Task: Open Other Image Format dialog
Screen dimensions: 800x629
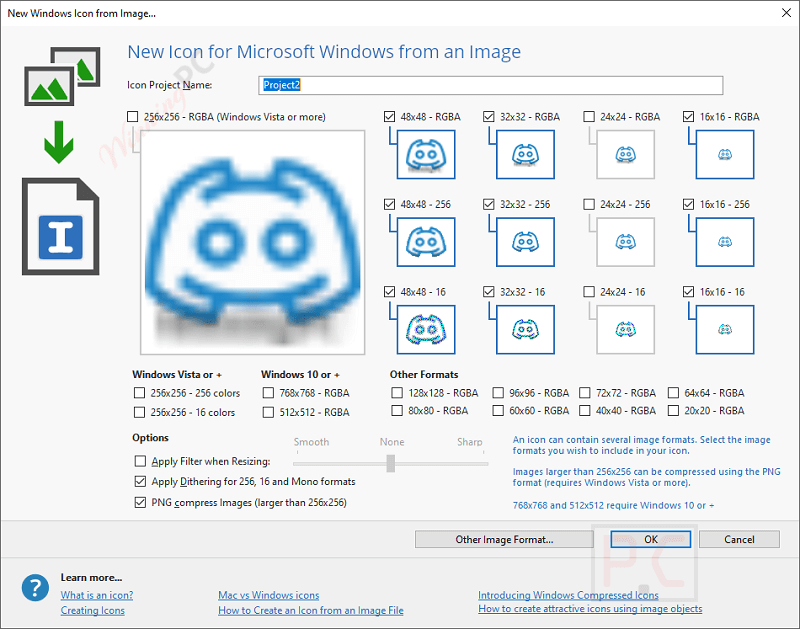Action: pyautogui.click(x=504, y=539)
